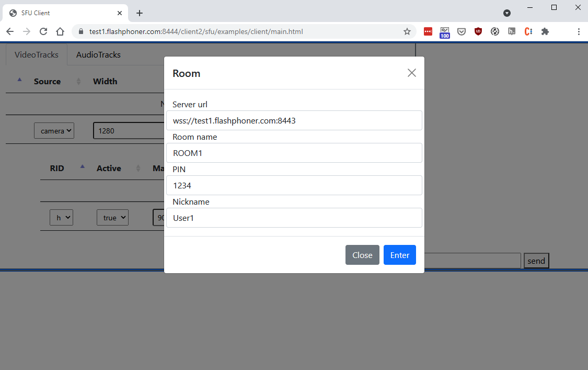Open the Active 'true' dropdown
The image size is (588, 370).
[112, 218]
